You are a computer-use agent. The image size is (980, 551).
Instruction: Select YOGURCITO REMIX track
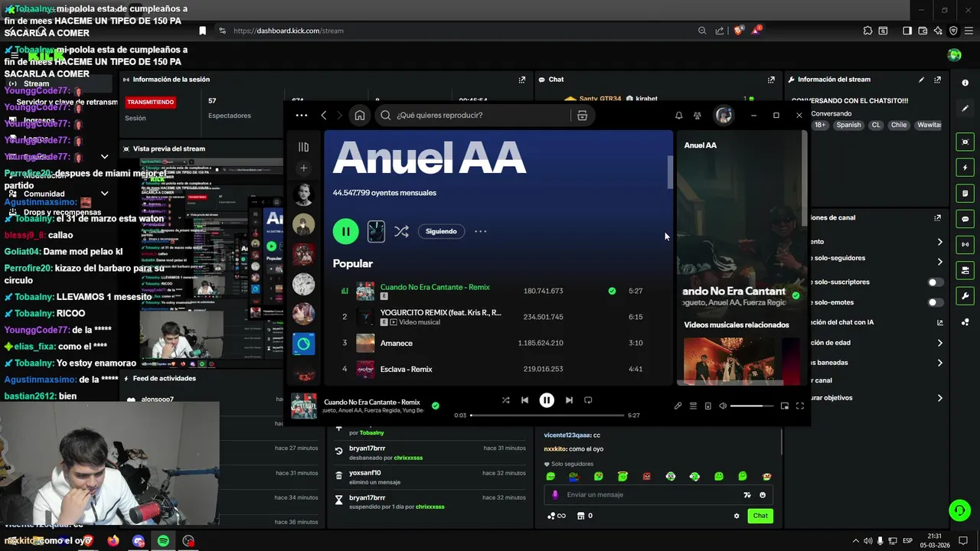(440, 312)
